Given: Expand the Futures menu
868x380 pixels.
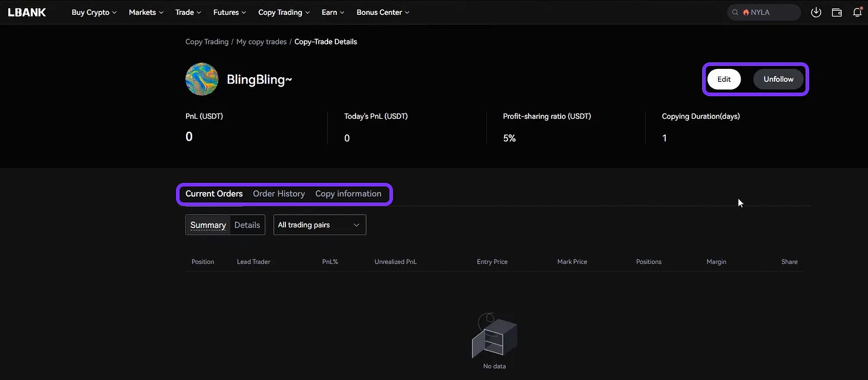Looking at the screenshot, I should pos(230,12).
